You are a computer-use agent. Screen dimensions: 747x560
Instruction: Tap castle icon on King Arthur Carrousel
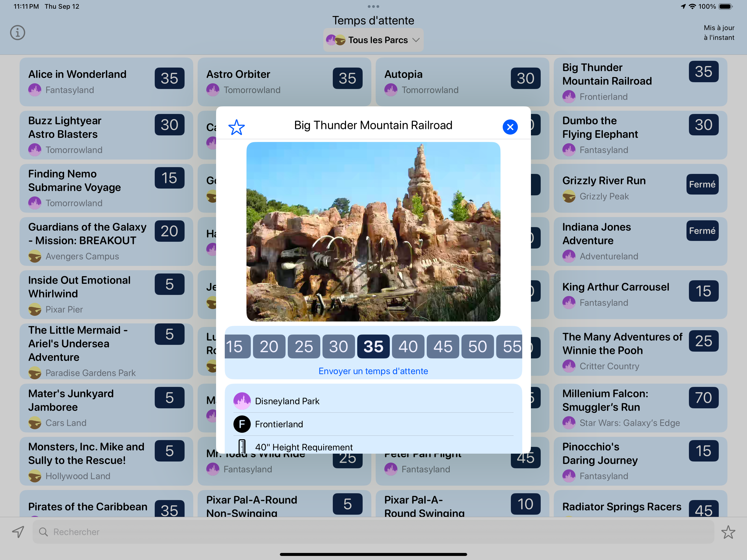coord(569,303)
